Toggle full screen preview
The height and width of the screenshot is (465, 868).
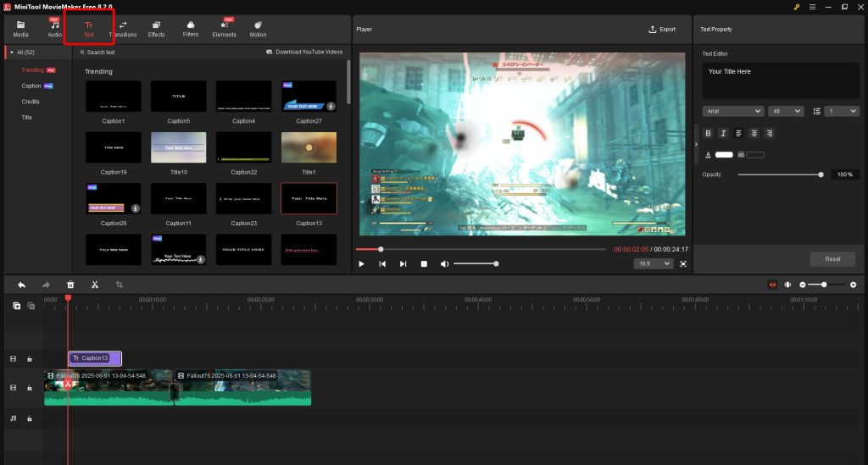683,264
